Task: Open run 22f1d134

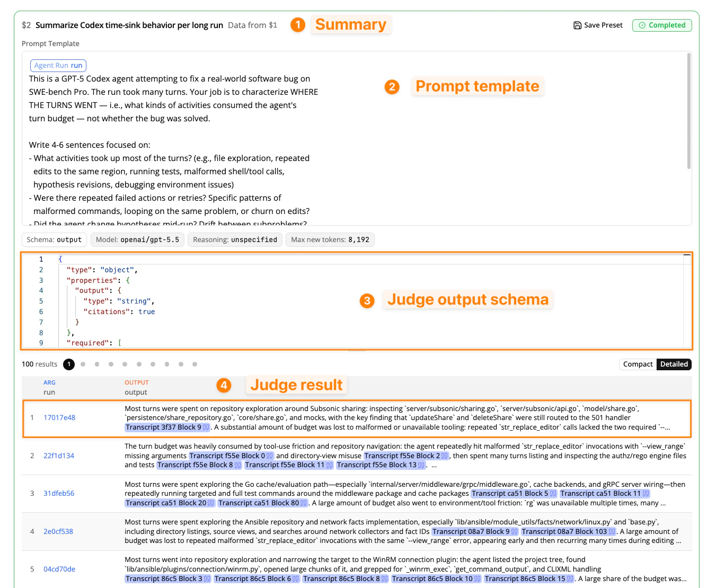Action: click(x=59, y=456)
